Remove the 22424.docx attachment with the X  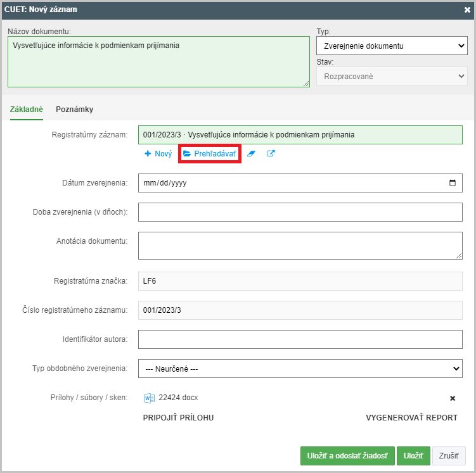(453, 398)
